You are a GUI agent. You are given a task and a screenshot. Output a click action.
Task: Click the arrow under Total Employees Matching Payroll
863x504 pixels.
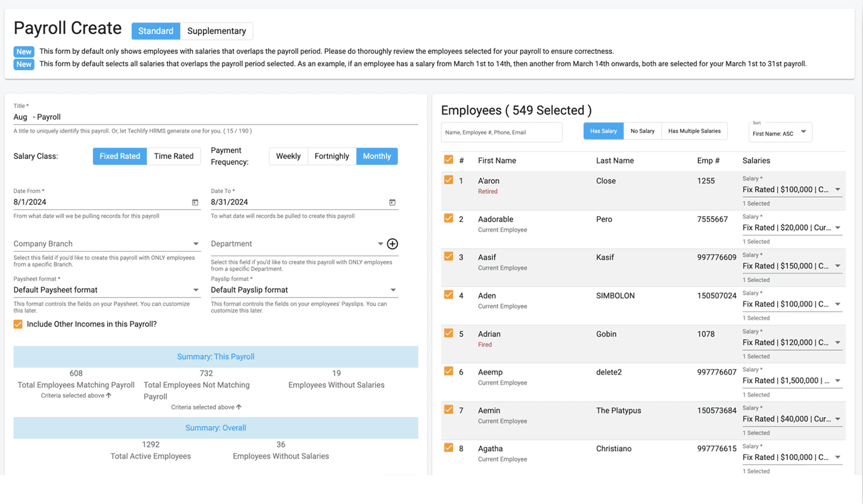click(x=109, y=396)
